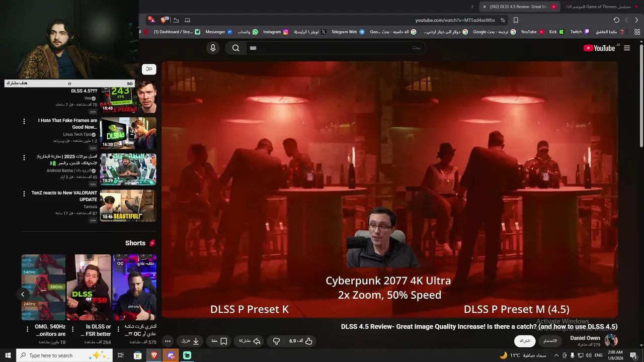Open the YouTube hamburger guide menu
Image resolution: width=644 pixels, height=362 pixels.
627,48
